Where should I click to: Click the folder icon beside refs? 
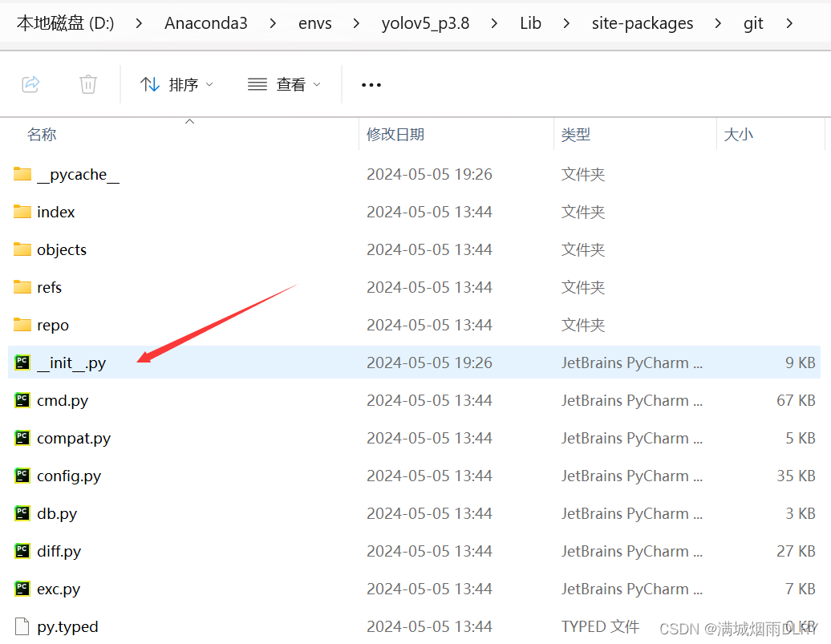pyautogui.click(x=22, y=286)
